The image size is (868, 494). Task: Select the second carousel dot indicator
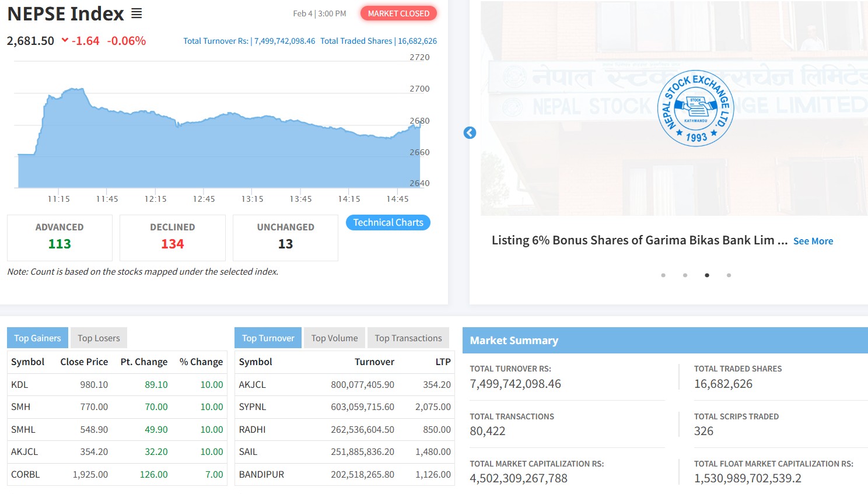[685, 275]
